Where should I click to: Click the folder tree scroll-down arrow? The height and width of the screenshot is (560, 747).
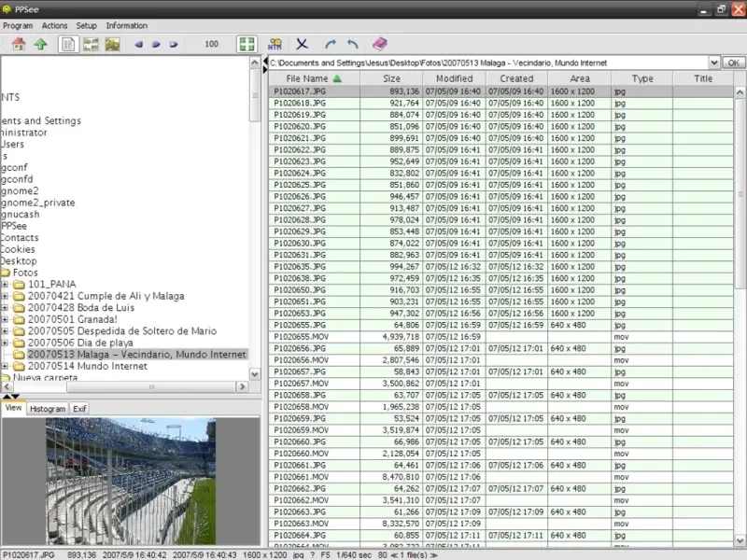(x=255, y=374)
